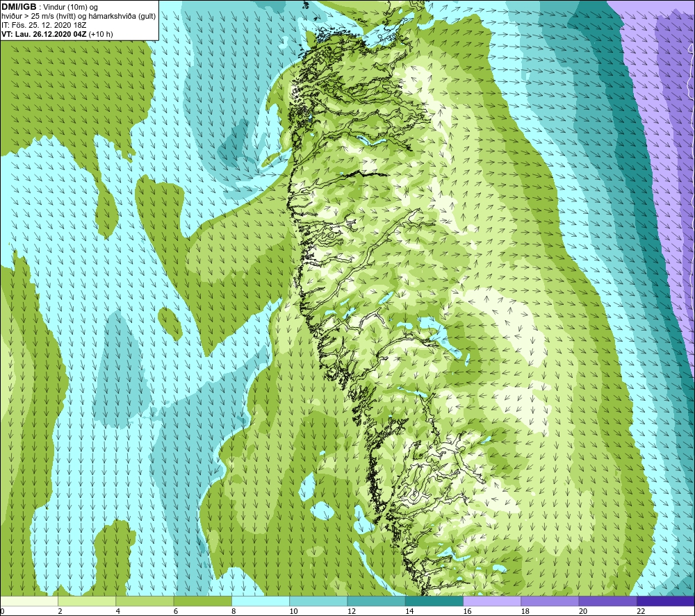695x616 pixels.
Task: Click the "IT: Fös. 25. 12. 2020 18Z" line
Action: pyautogui.click(x=44, y=25)
